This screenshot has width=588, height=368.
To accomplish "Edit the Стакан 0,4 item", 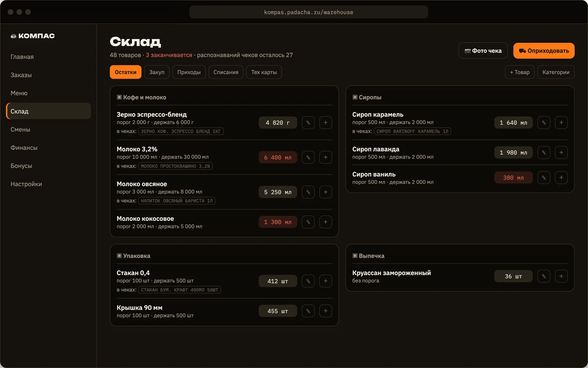I will [308, 281].
